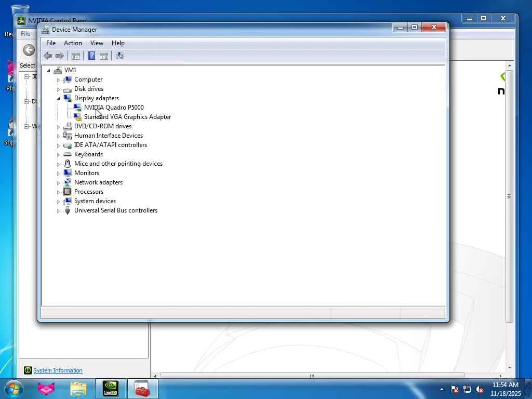Click the Back arrow in Device Manager toolbar
532x399 pixels.
[x=48, y=56]
